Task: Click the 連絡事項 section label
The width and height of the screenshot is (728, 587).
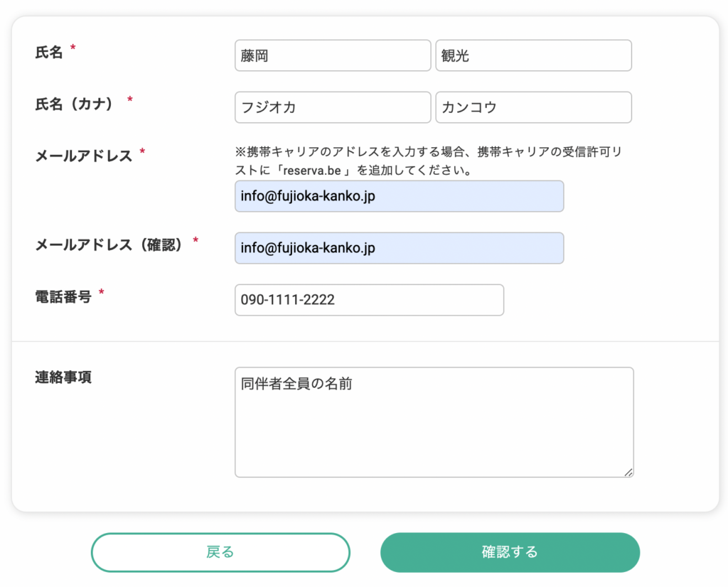Action: (63, 377)
